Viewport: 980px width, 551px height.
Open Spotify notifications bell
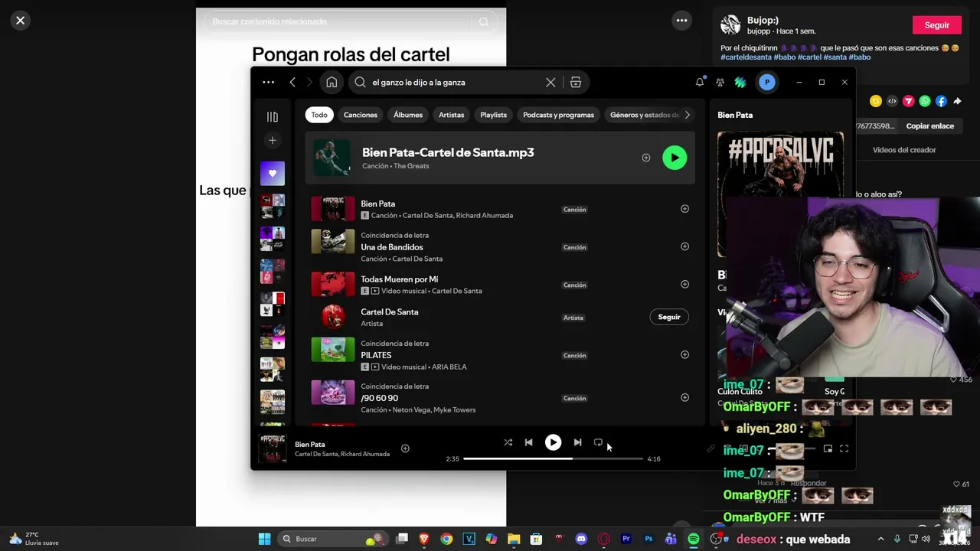click(x=700, y=82)
